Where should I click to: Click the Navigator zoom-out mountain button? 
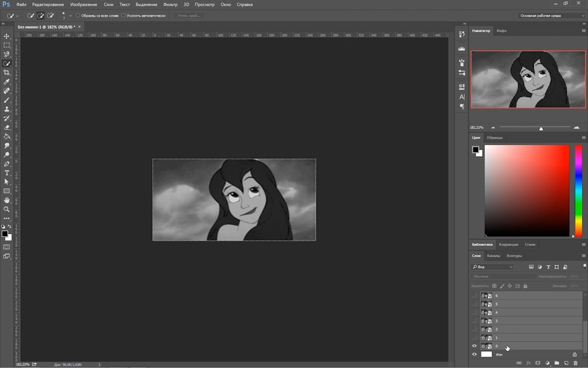tap(493, 127)
